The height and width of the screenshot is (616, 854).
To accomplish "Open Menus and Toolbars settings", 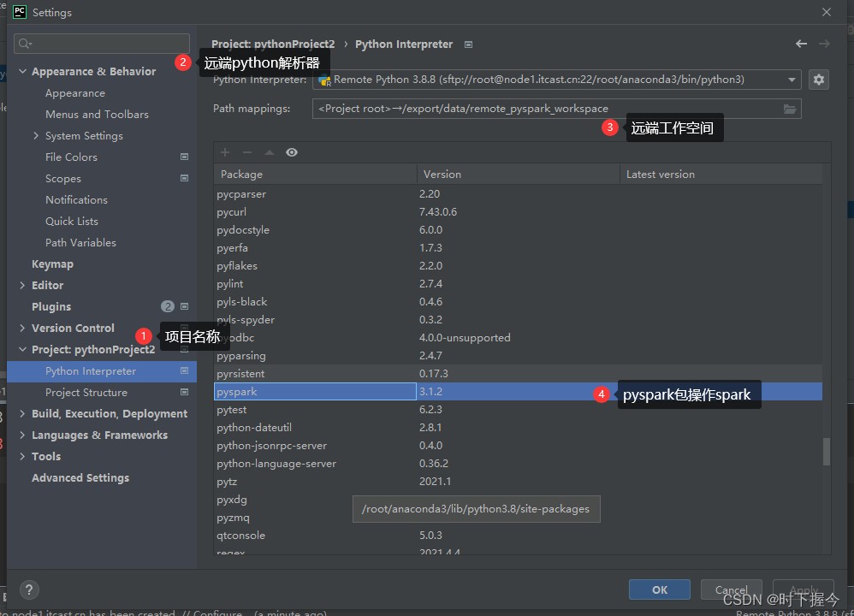I will coord(97,115).
